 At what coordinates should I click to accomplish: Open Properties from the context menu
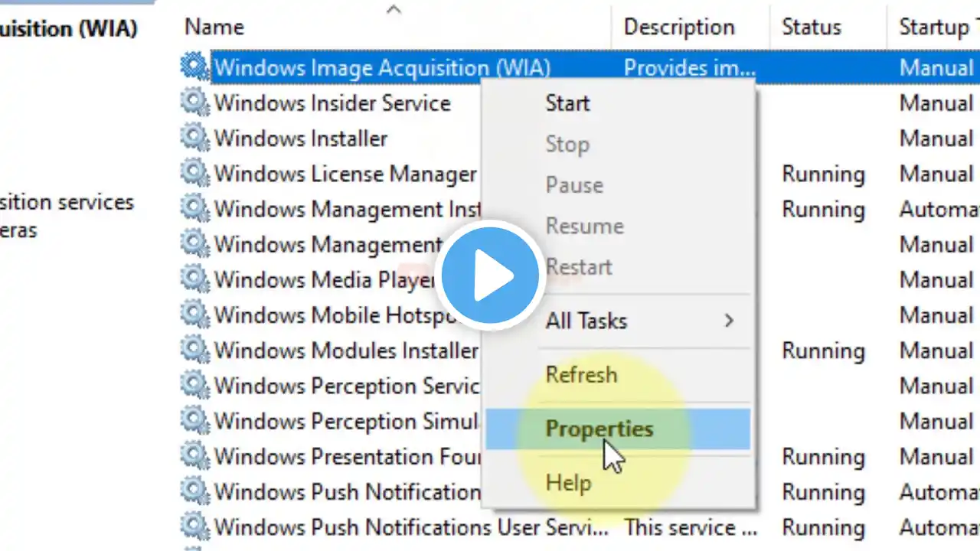click(599, 429)
